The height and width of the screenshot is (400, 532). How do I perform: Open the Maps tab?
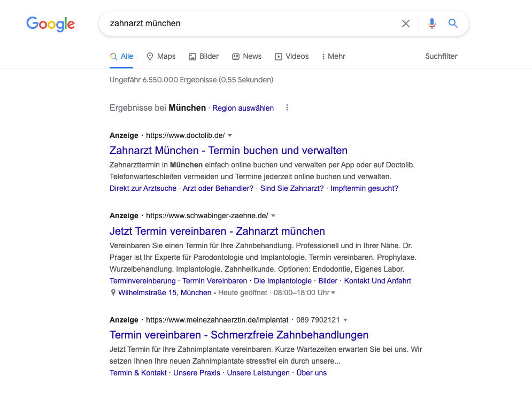pos(161,56)
